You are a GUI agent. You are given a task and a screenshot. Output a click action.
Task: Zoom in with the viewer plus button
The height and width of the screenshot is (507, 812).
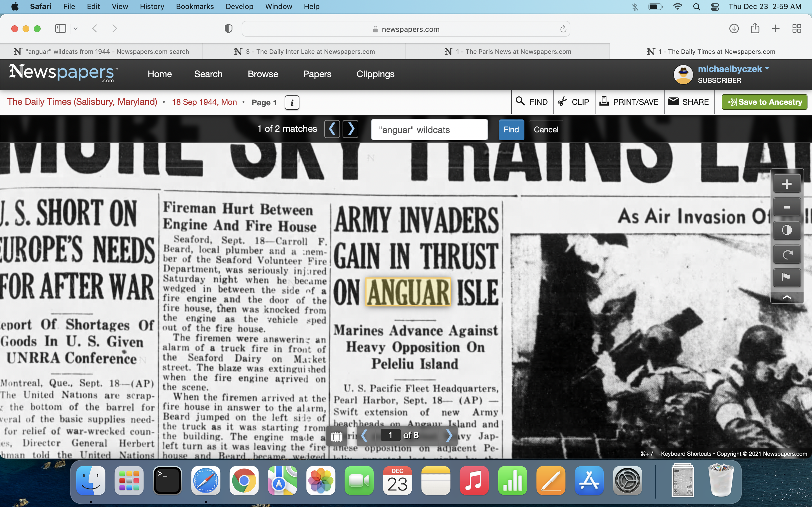coord(787,184)
